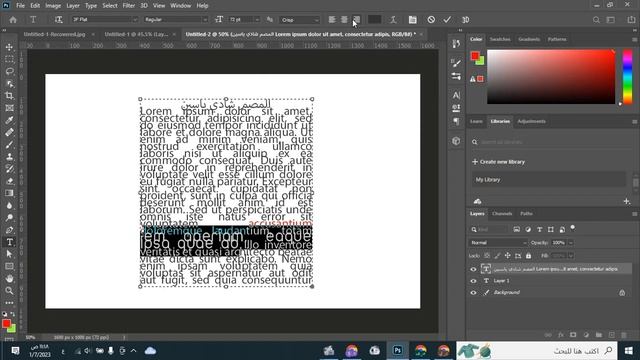640x360 pixels.
Task: Right align the text
Action: (357, 20)
